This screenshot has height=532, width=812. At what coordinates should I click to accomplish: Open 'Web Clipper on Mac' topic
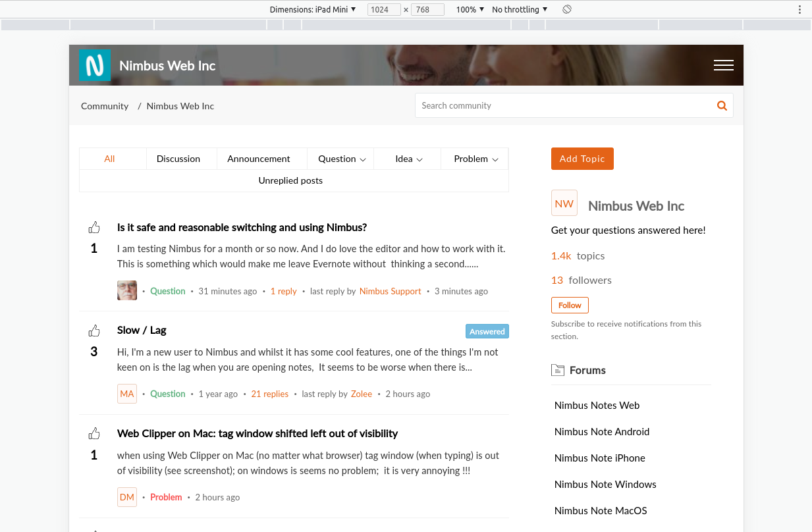coord(257,433)
